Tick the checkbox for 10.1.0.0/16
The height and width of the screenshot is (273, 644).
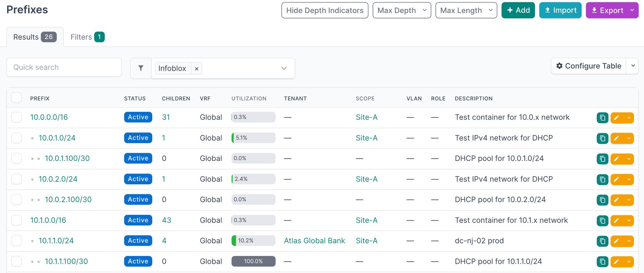click(16, 220)
